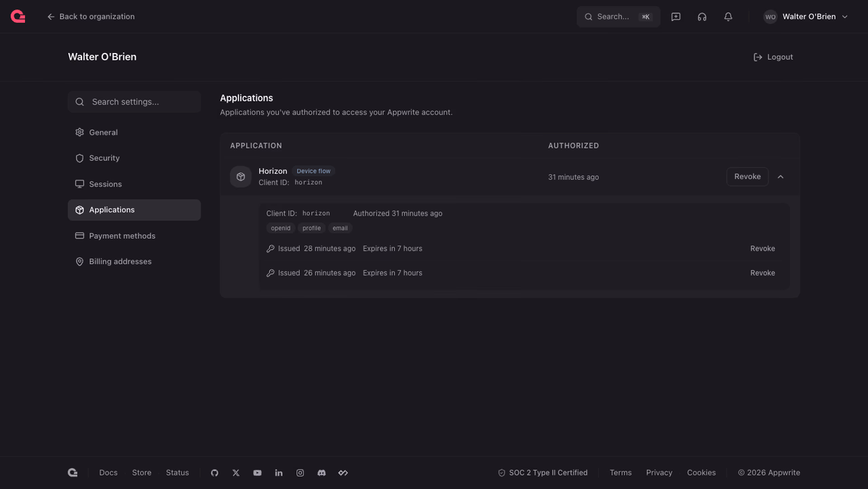Open the Daily.dev icon in the footer

[343, 473]
